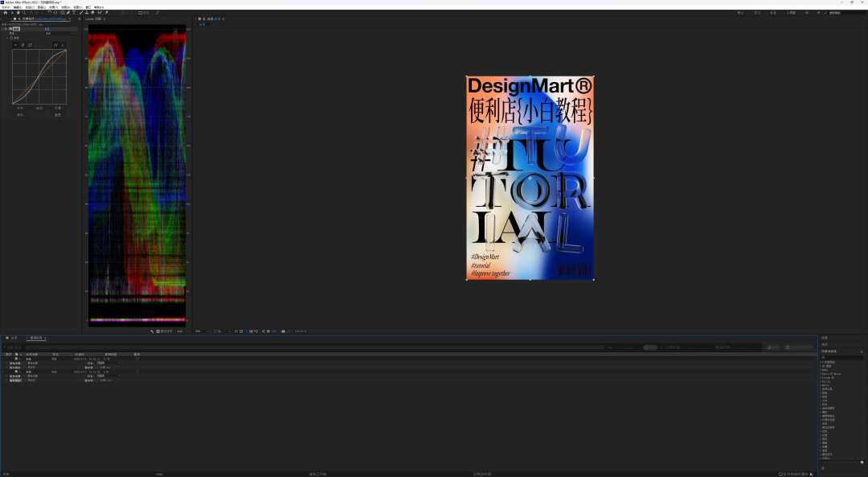Toggle the clamp signal checkbox under scopes
The height and width of the screenshot is (477, 868).
pos(158,331)
